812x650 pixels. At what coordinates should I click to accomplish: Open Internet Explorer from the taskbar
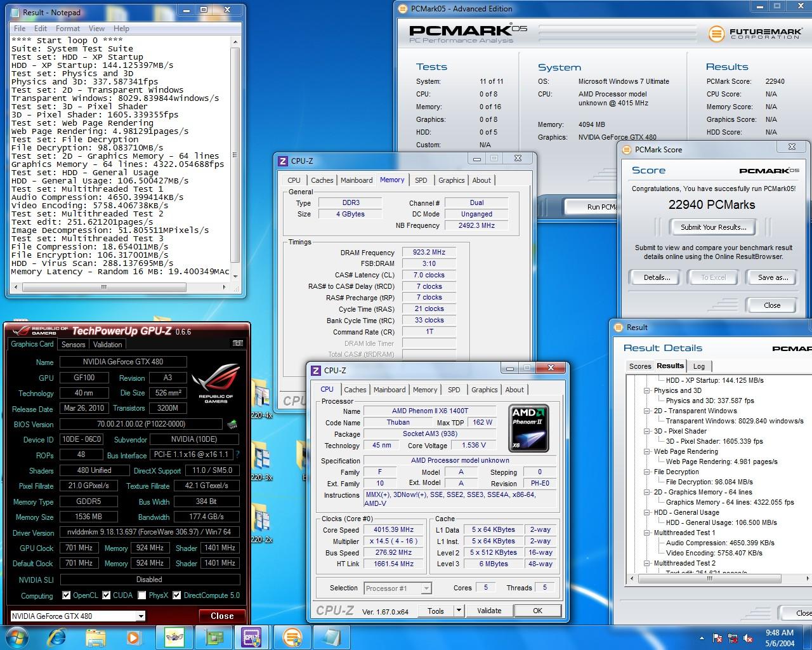[x=56, y=637]
